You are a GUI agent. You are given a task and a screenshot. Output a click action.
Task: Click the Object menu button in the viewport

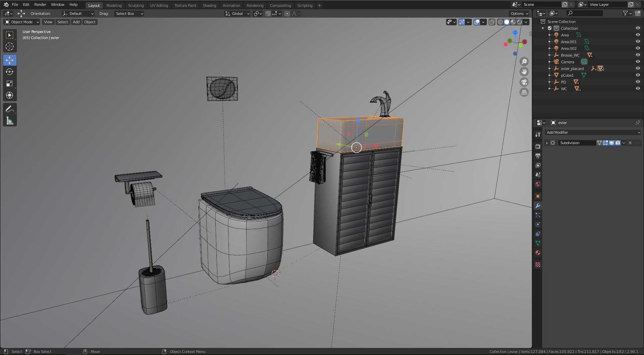coord(90,22)
